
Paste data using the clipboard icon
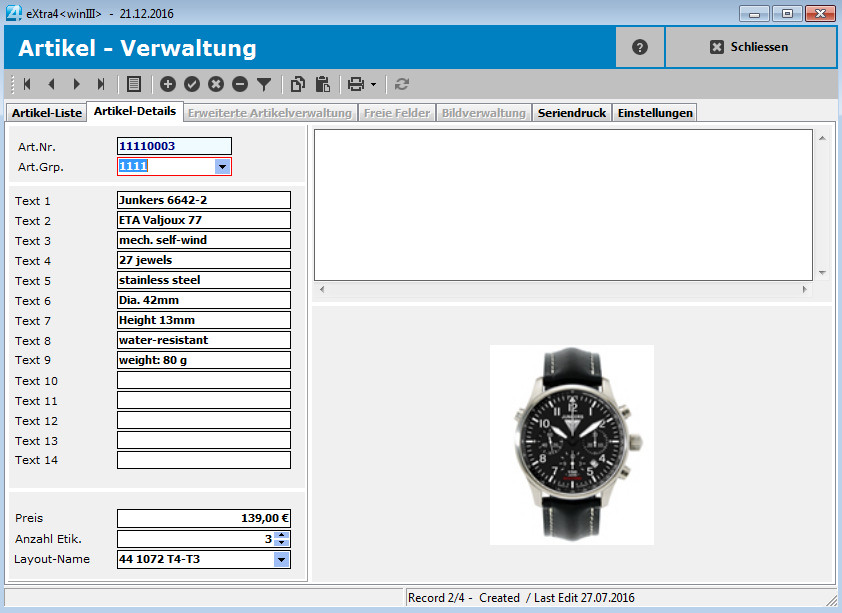click(325, 84)
